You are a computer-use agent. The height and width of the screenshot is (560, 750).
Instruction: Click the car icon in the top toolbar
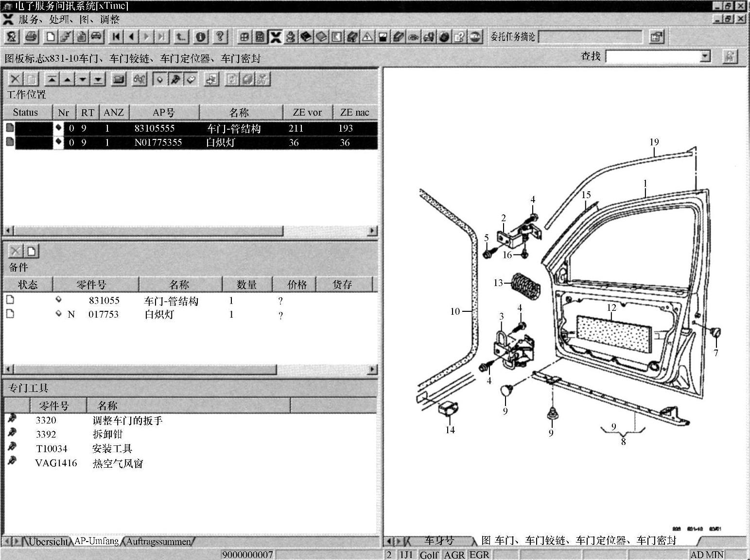96,36
